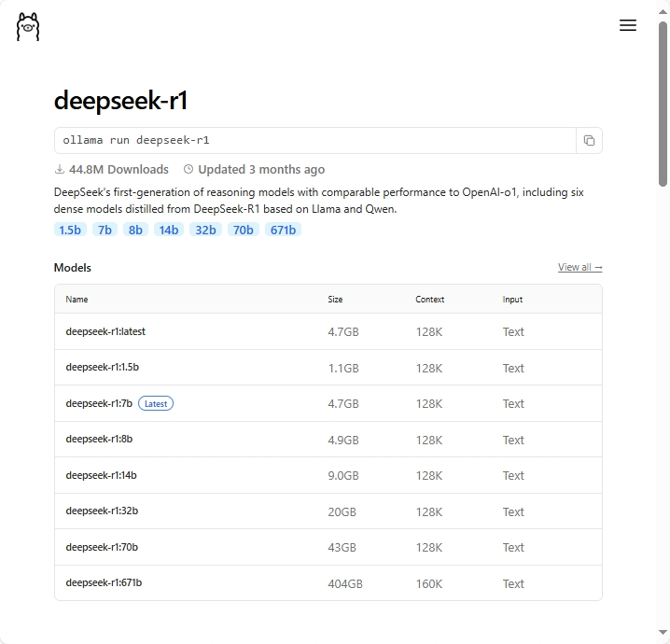Copy the ollama run command
The width and height of the screenshot is (670, 644).
tap(589, 141)
